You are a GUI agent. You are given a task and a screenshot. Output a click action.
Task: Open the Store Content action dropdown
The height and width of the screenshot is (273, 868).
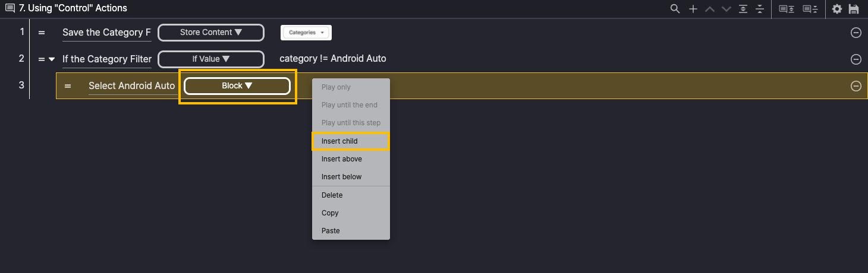[x=211, y=33]
